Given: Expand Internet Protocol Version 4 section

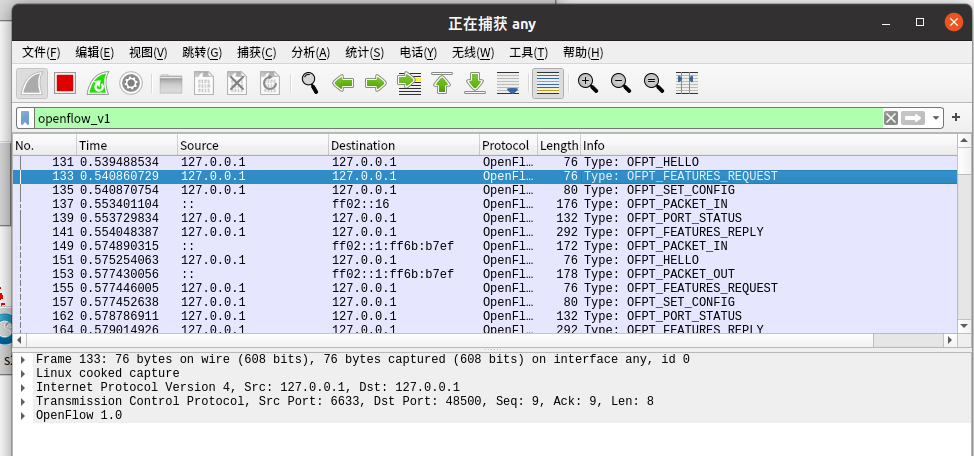Looking at the screenshot, I should pyautogui.click(x=23, y=388).
